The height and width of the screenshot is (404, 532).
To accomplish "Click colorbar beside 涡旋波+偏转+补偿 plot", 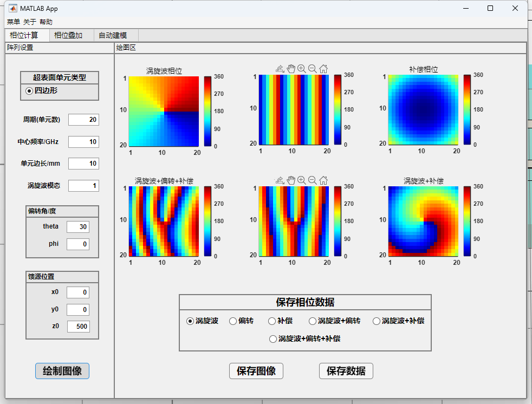I will point(207,221).
